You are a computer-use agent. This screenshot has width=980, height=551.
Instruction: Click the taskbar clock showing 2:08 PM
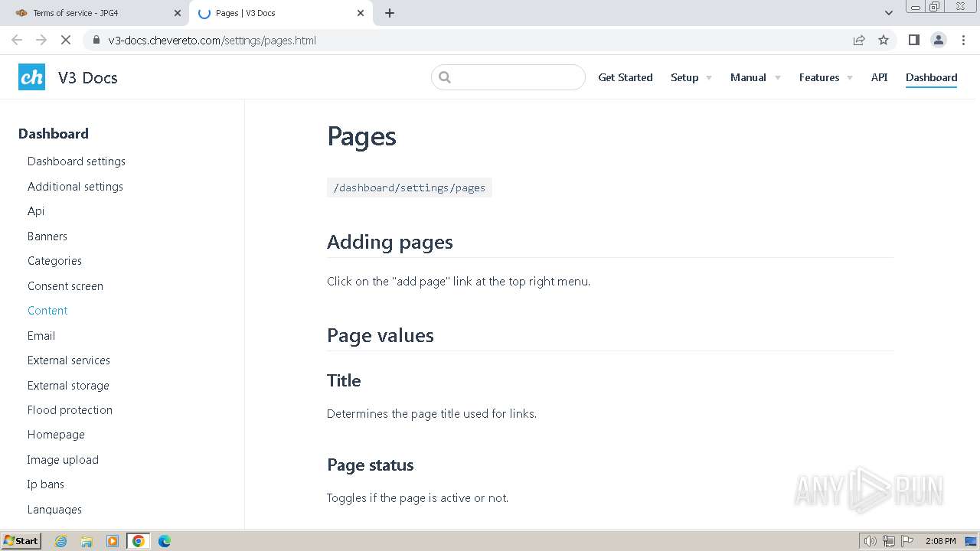click(940, 541)
